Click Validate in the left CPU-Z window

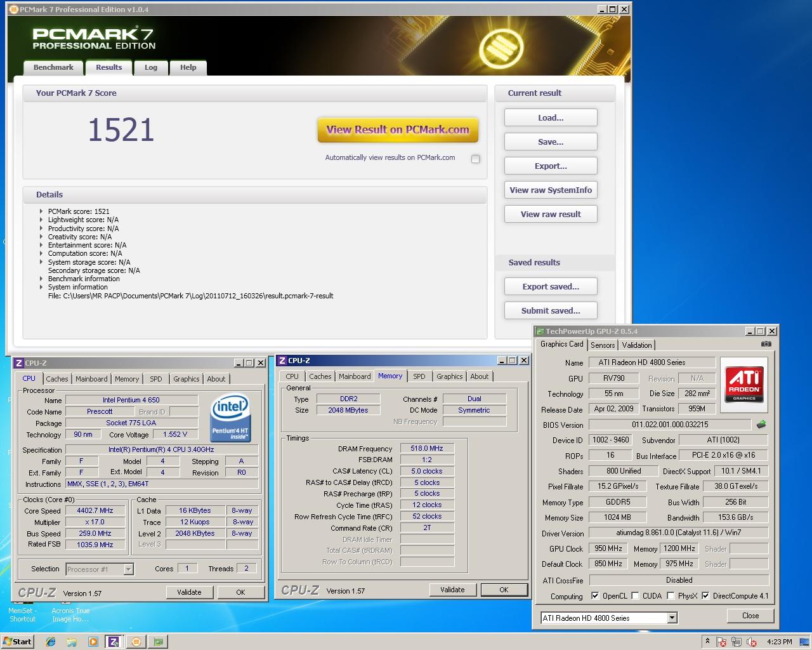tap(189, 592)
